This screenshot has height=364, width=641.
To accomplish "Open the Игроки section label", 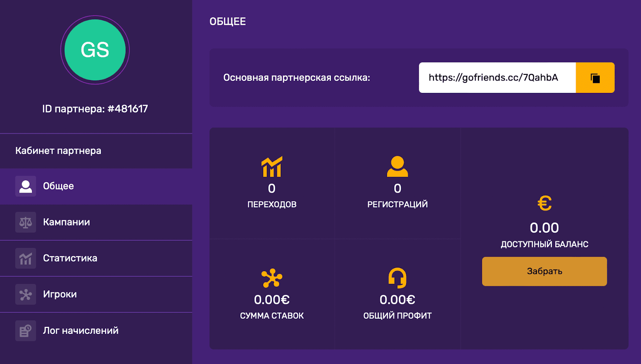I will click(60, 294).
